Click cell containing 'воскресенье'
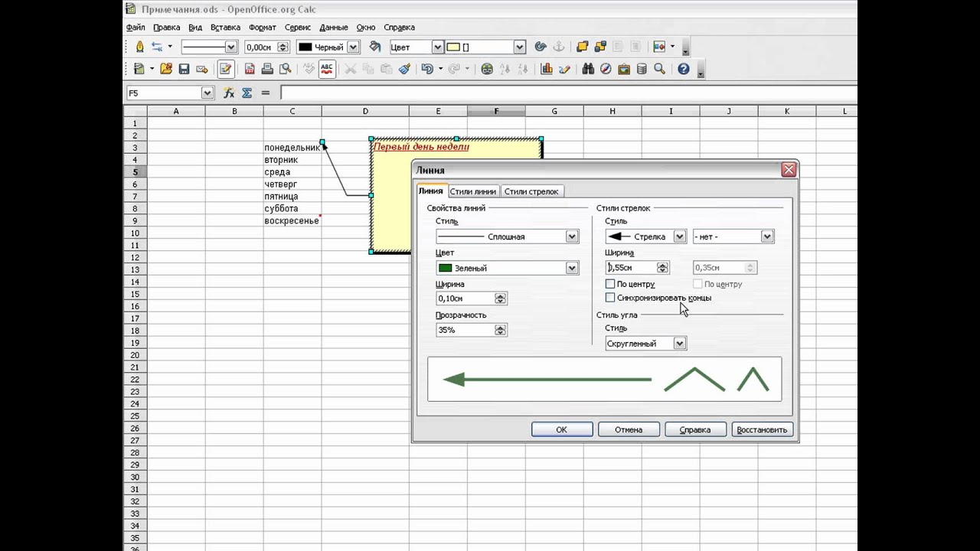 pyautogui.click(x=292, y=220)
